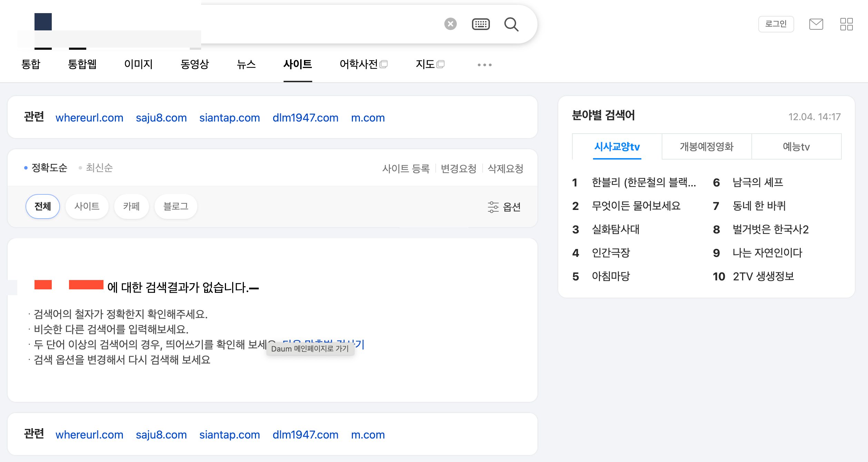
Task: Sort results by 최신순
Action: pos(96,168)
